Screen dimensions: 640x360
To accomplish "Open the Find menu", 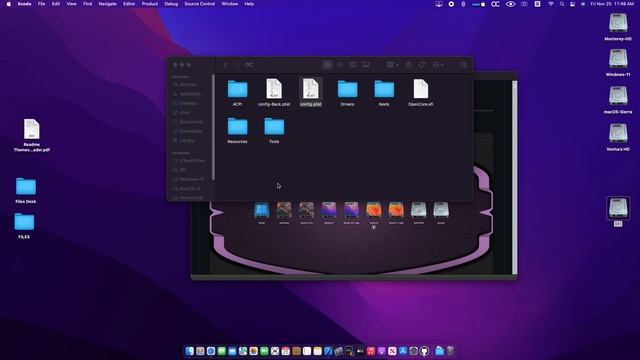I will pyautogui.click(x=87, y=4).
